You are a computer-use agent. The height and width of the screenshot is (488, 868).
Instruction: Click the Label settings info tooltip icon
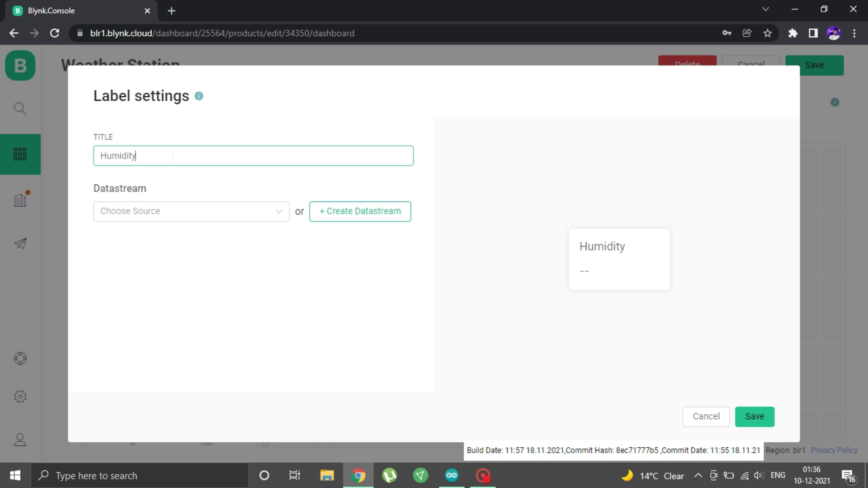(199, 96)
